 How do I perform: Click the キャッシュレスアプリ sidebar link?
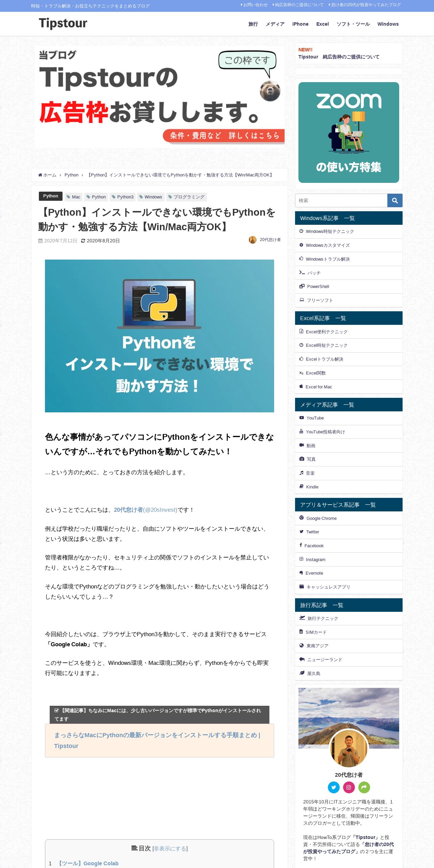[349, 587]
